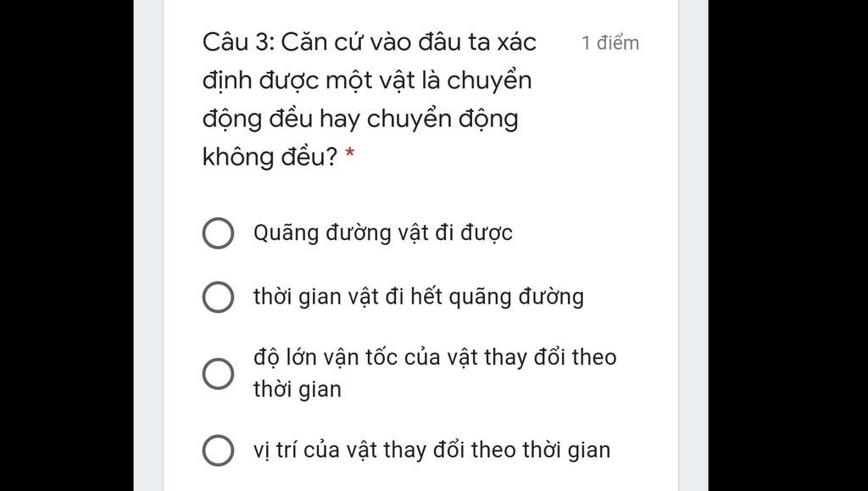Click the words "không đều?" in the question
The width and height of the screenshot is (868, 491).
pos(270,157)
